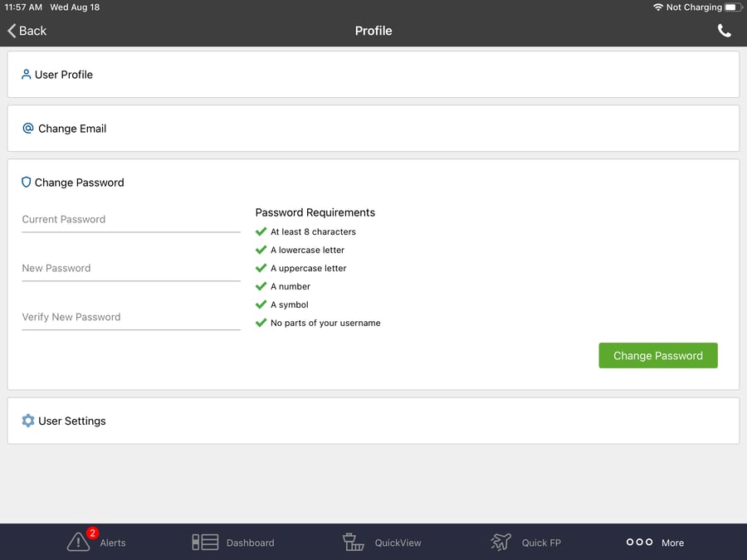This screenshot has width=747, height=560.
Task: Switch to the Alerts tab
Action: [95, 541]
